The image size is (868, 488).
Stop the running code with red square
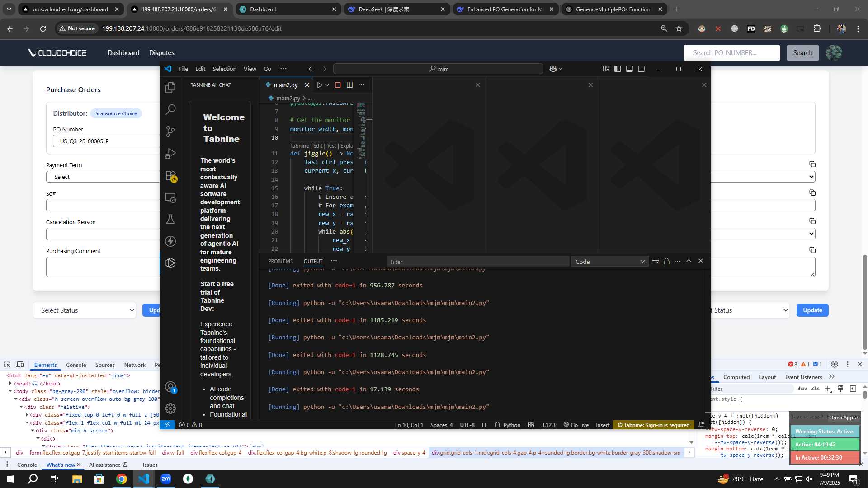[x=338, y=85]
